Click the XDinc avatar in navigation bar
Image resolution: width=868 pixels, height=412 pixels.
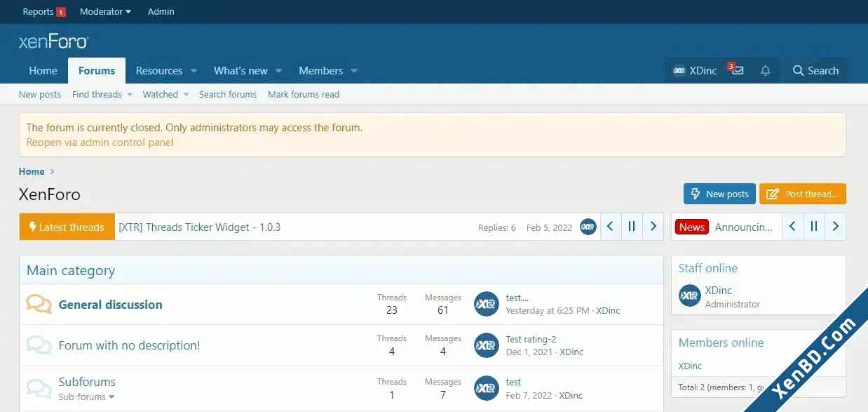click(x=679, y=71)
